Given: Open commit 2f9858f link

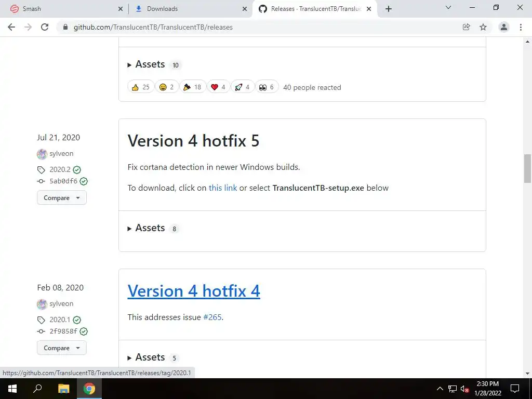Looking at the screenshot, I should click(x=63, y=331).
